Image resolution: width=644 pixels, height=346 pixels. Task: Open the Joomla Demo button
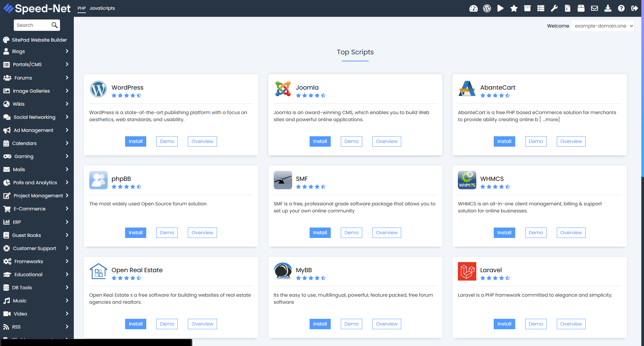click(x=351, y=141)
